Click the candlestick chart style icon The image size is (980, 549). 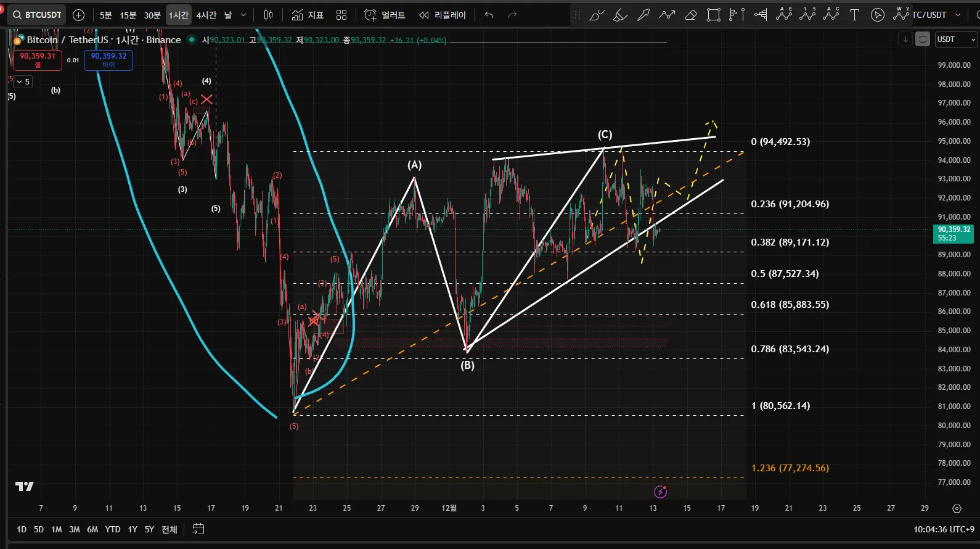point(268,15)
